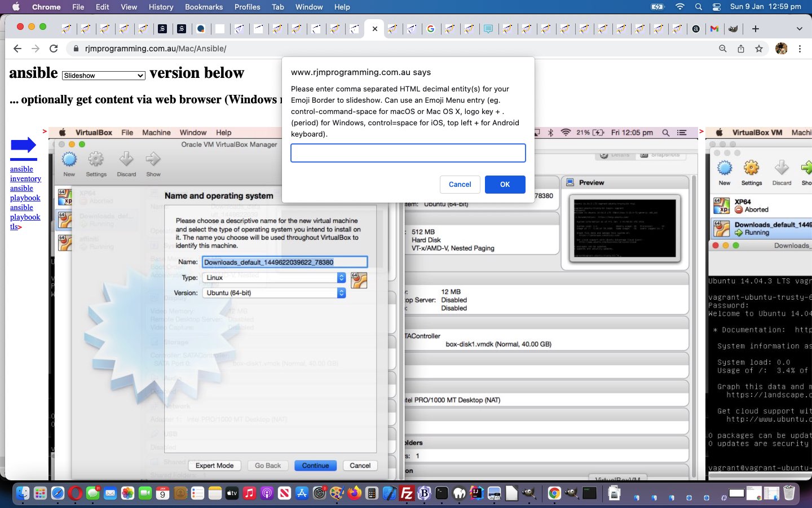Switch to the Amazon favicon tab
Viewport: 812px width, 508px height.
(x=696, y=29)
